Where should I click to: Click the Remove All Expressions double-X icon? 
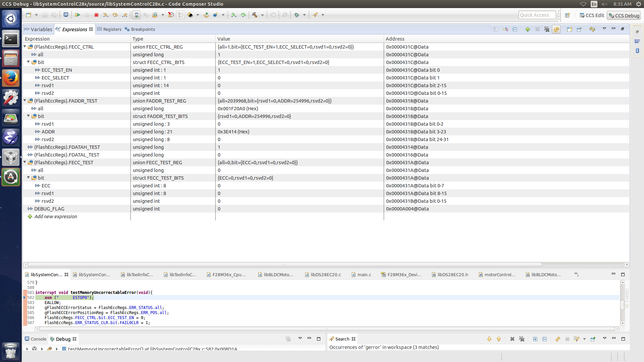[x=547, y=29]
